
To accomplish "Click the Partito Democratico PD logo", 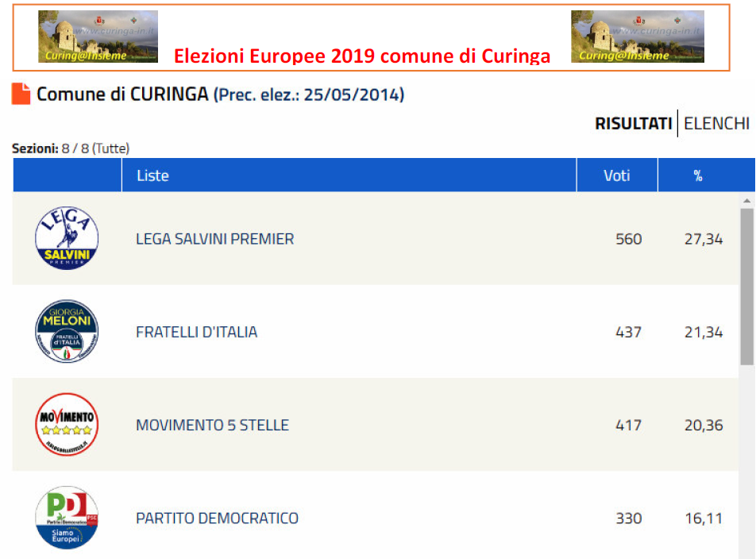I will point(67,517).
